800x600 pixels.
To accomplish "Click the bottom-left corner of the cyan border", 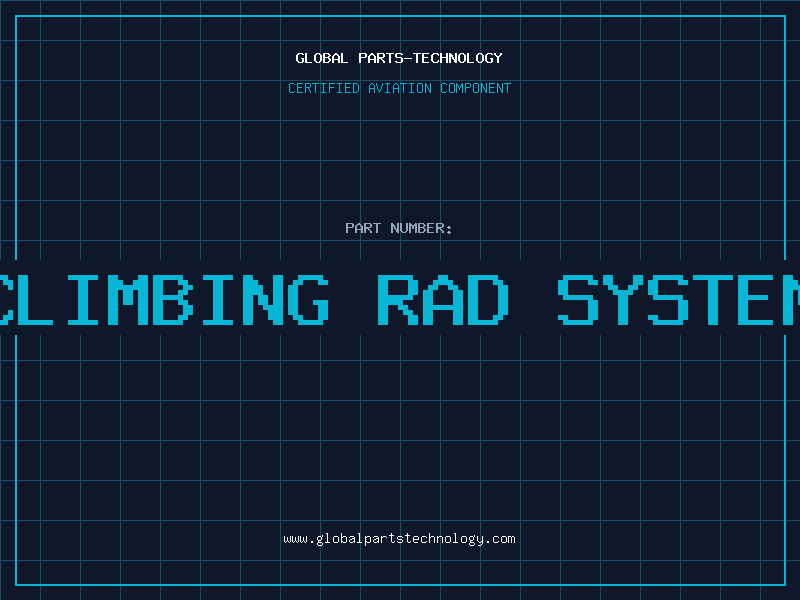I will [16, 584].
